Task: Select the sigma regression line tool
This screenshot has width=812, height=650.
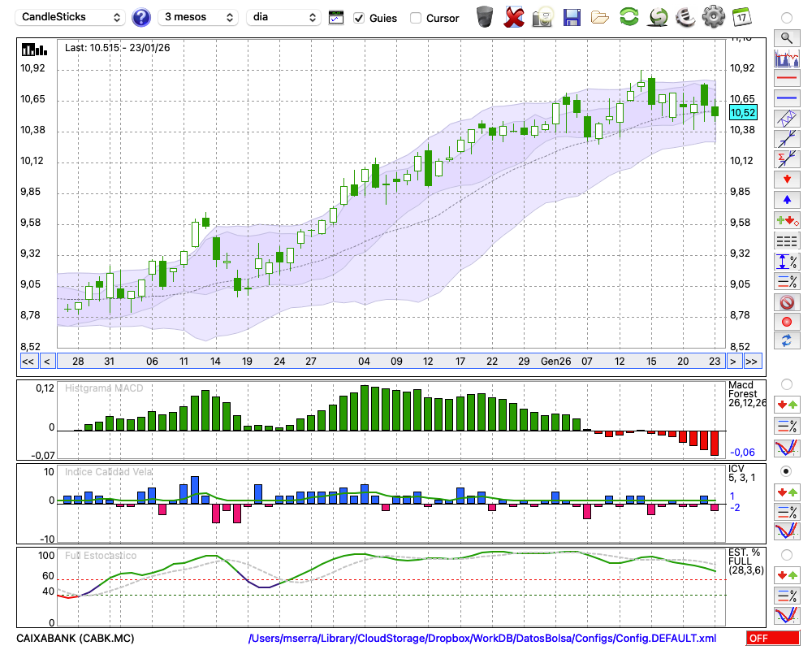Action: tap(787, 159)
